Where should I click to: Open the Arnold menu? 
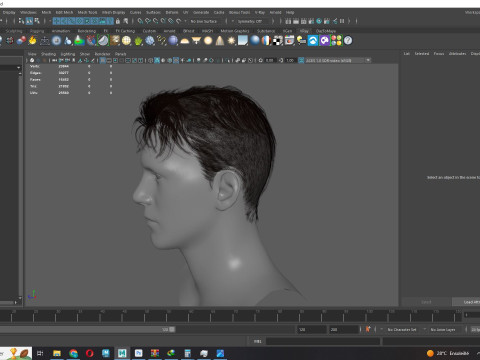point(275,12)
